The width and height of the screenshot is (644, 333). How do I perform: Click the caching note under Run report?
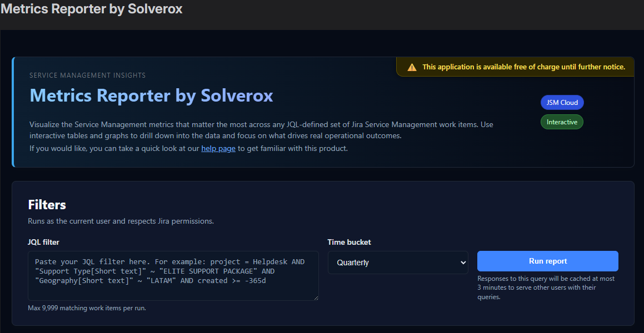tap(546, 287)
